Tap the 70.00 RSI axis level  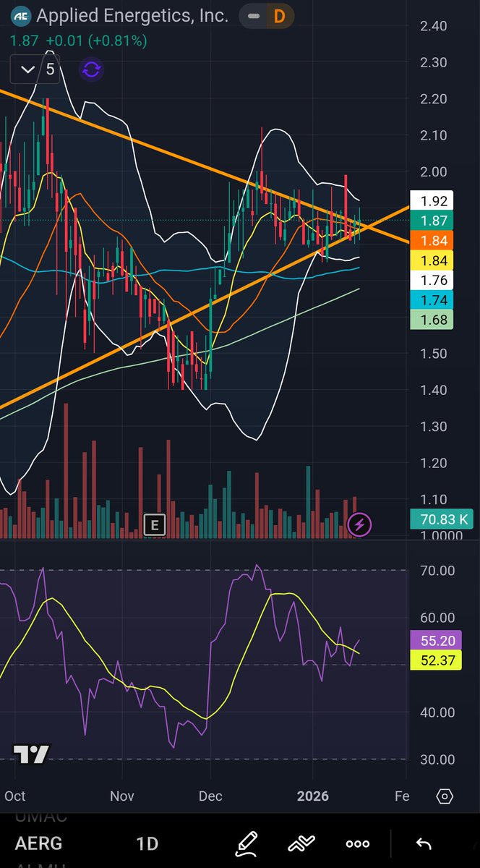click(437, 571)
